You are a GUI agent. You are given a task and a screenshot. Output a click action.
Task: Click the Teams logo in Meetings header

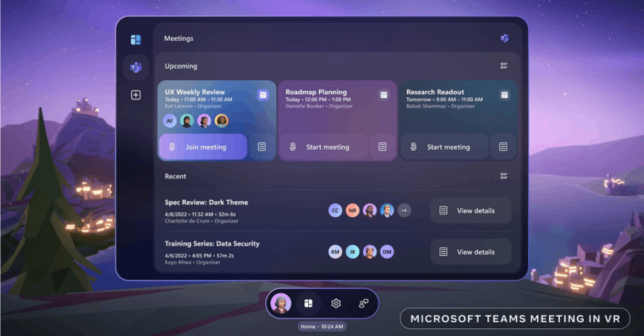point(504,38)
